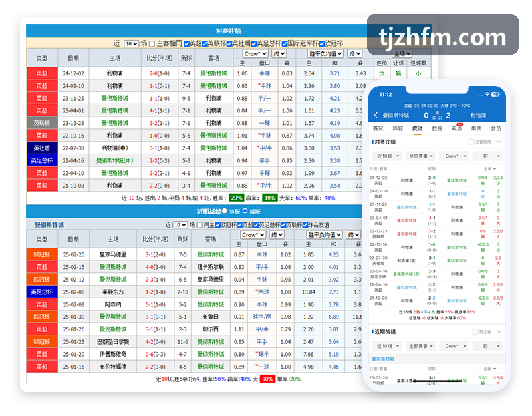Switch to the 赛况 tab on phone
The image size is (532, 416).
378,128
